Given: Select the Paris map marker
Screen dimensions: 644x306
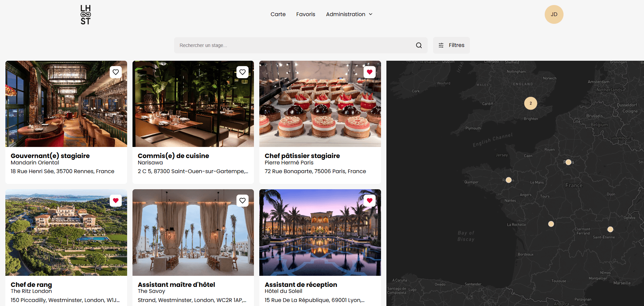Looking at the screenshot, I should pos(568,162).
